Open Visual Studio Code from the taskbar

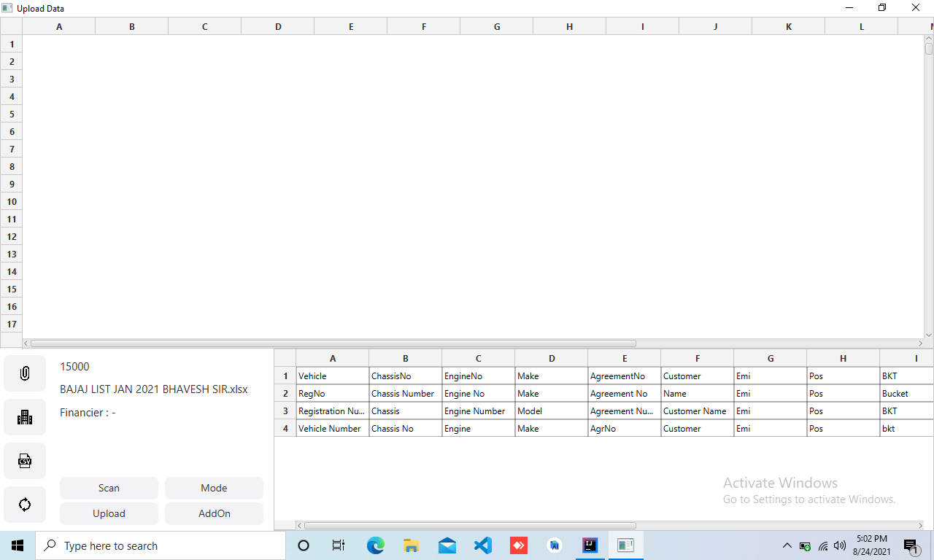pyautogui.click(x=482, y=545)
